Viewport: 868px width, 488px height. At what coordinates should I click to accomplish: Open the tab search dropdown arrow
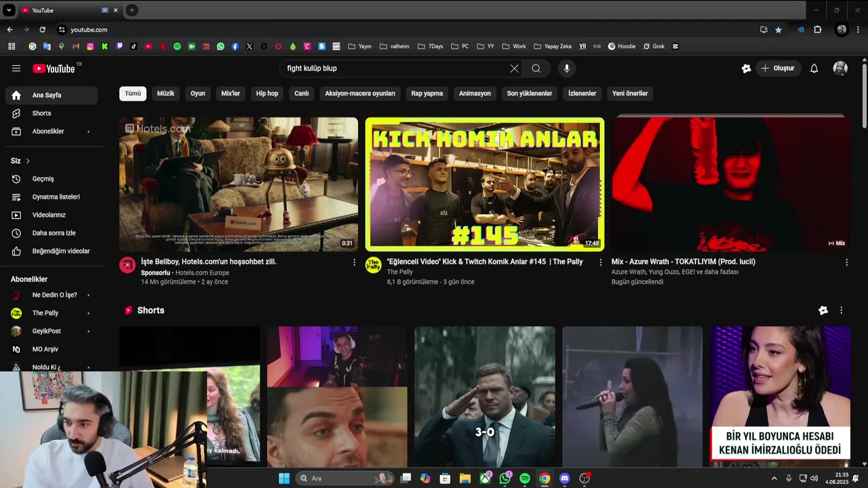9,10
